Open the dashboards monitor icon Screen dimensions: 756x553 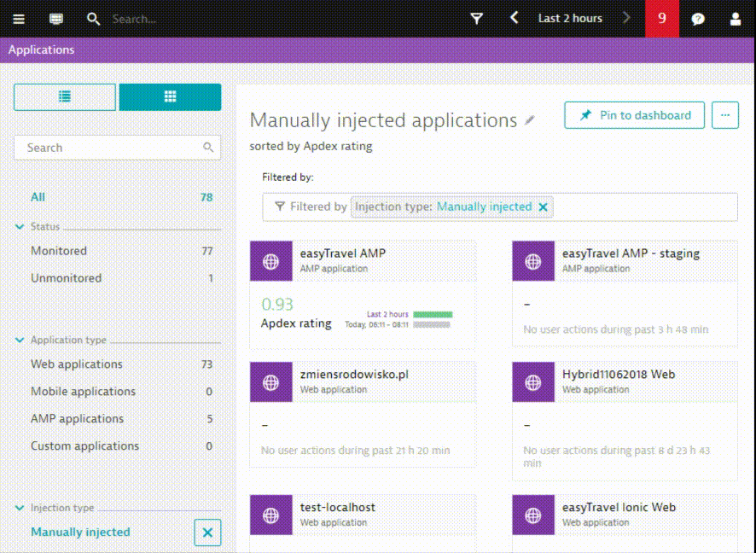point(56,19)
